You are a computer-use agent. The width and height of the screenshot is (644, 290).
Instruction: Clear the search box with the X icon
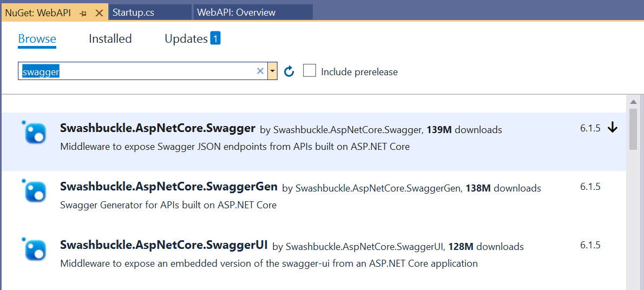[260, 71]
